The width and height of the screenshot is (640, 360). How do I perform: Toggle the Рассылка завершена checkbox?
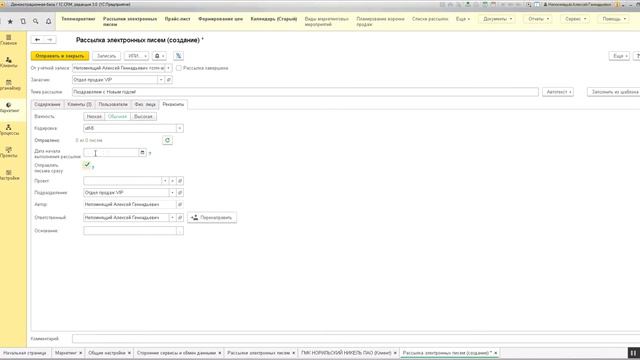[179, 68]
